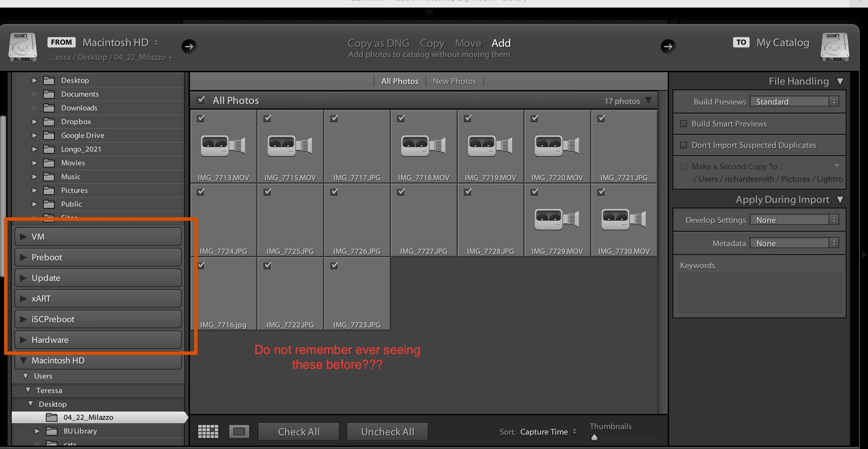Click the IMG_7718.MOV video camera icon

423,145
